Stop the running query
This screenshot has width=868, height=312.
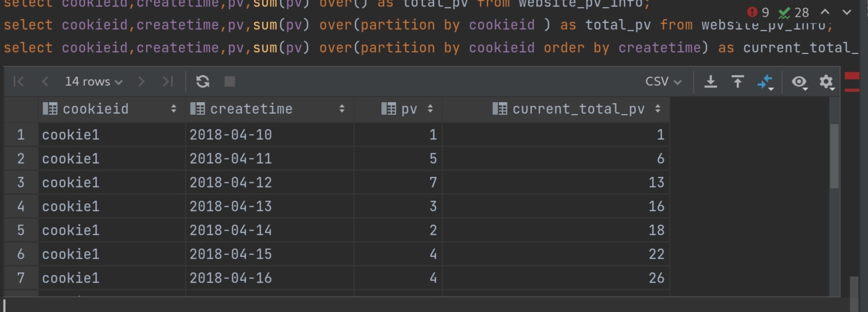coord(230,82)
